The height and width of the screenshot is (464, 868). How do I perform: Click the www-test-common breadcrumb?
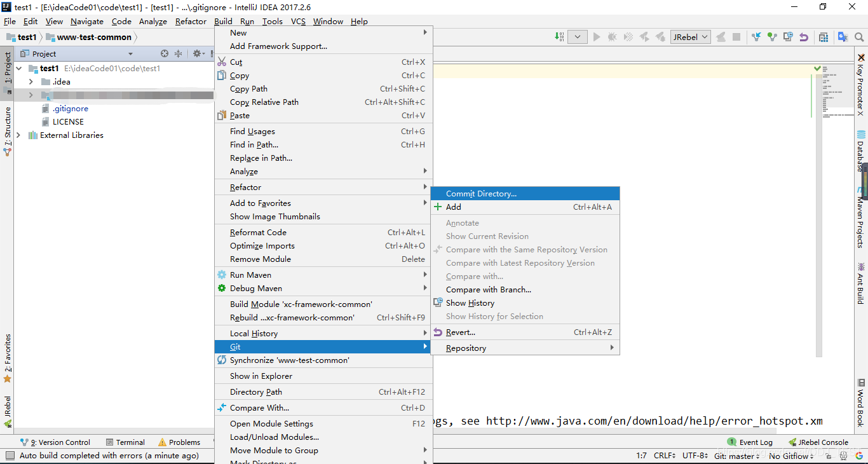tap(88, 38)
